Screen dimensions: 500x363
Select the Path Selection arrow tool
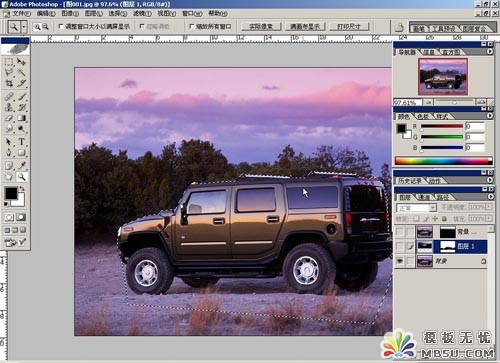coord(9,142)
